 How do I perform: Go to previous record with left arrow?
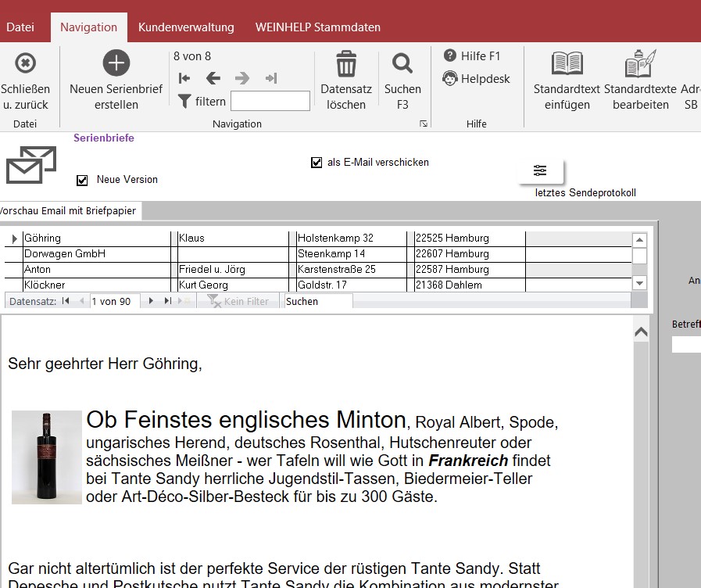click(213, 78)
